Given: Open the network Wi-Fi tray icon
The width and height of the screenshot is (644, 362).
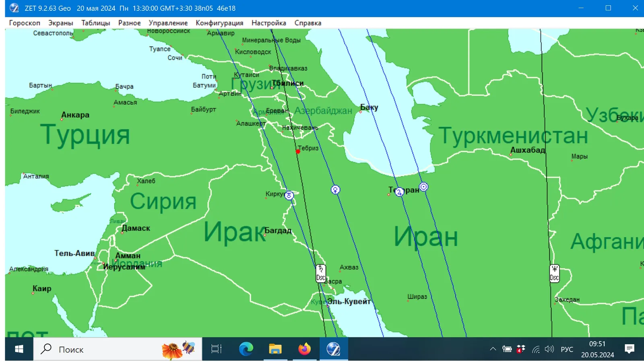Looking at the screenshot, I should [x=536, y=349].
